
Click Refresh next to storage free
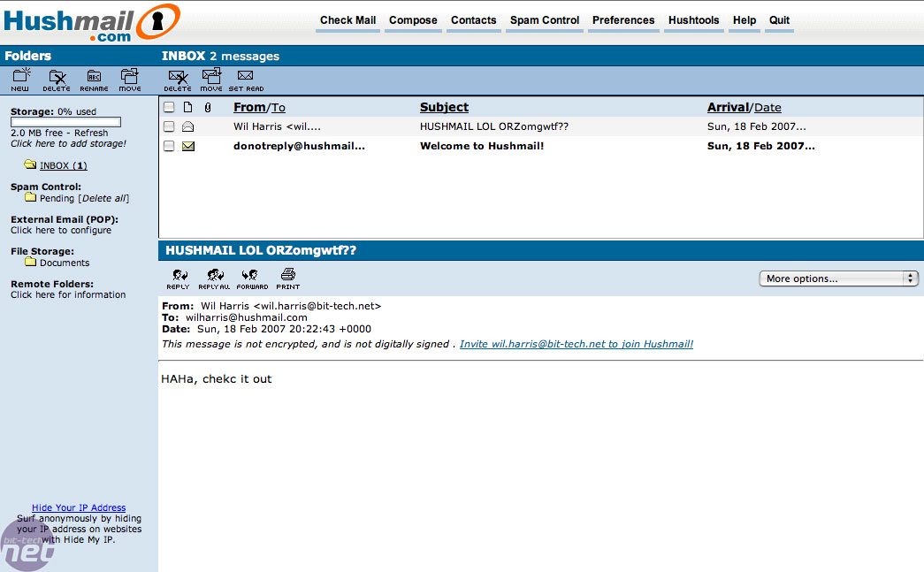91,133
